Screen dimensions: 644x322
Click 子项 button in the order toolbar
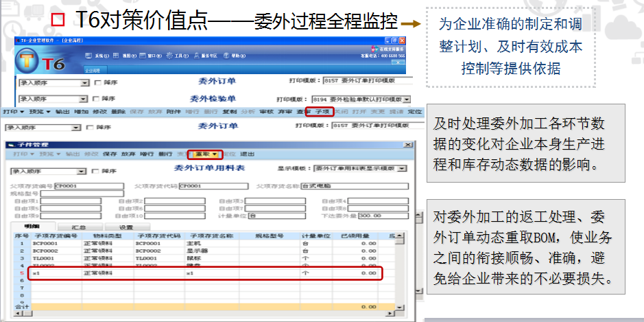point(322,112)
